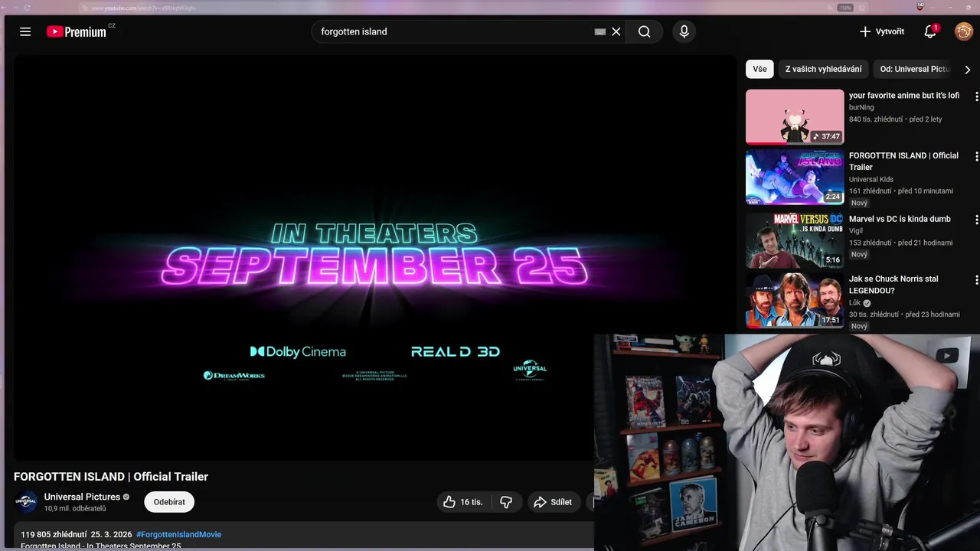980x551 pixels.
Task: Click title Jak se Chuck Norris stal LEGENDOU?
Action: 893,285
